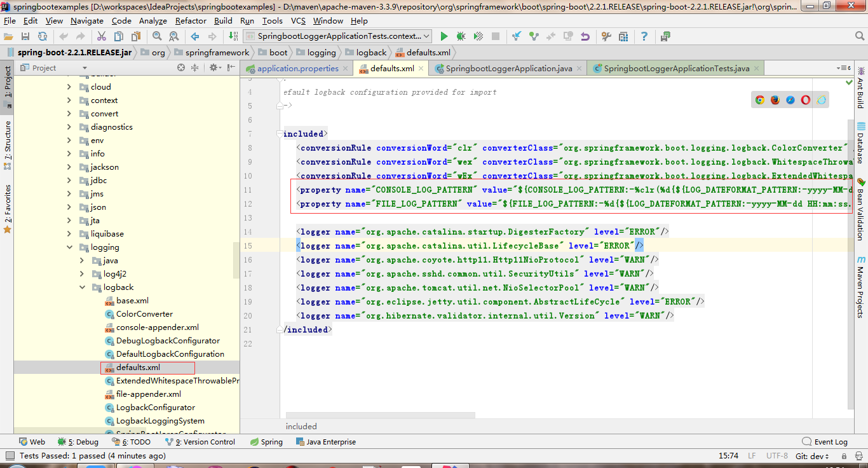Screen dimensions: 868x468
Task: Click logback breadcrumb in navigation bar
Action: click(367, 52)
